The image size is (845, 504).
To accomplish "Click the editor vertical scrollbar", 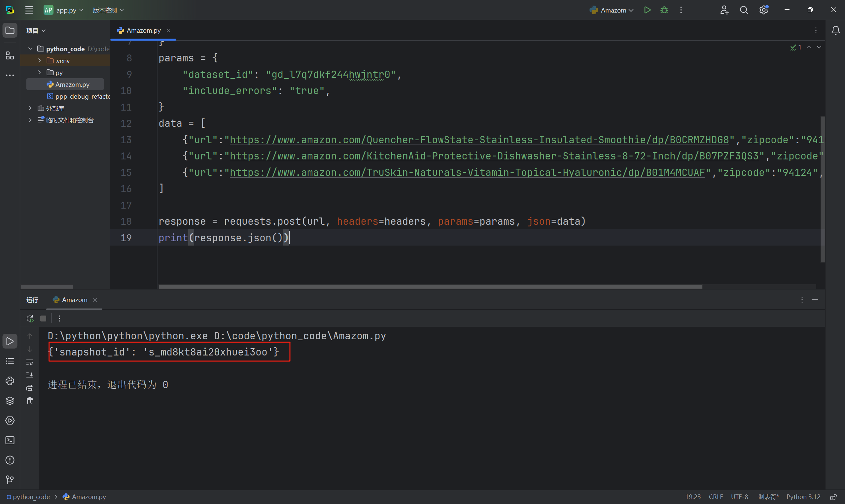I will coord(823,189).
